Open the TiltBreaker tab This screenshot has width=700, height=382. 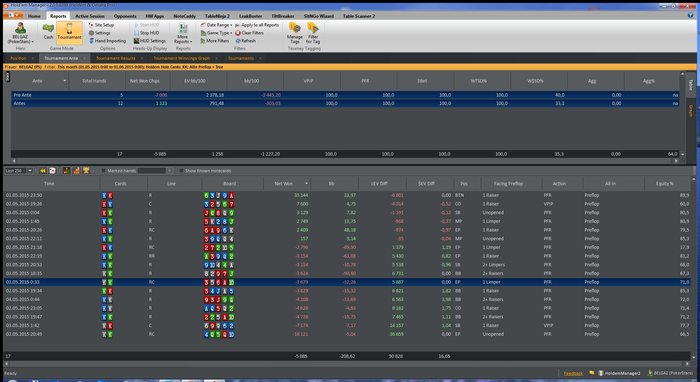(x=283, y=16)
